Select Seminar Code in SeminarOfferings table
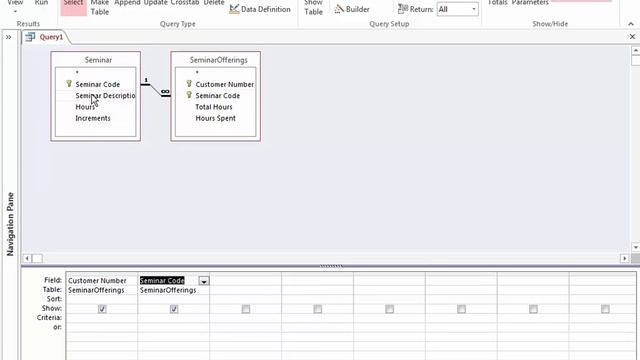This screenshot has height=360, width=640. coord(218,96)
